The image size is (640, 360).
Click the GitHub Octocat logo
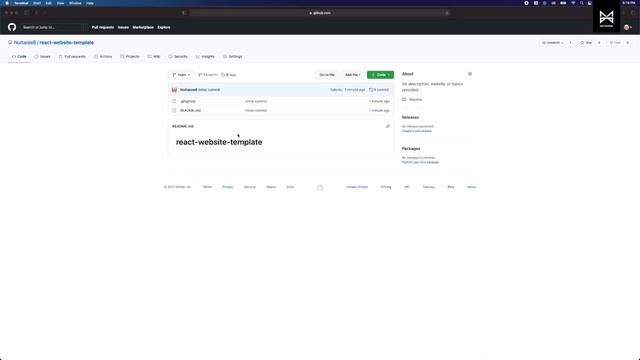[x=12, y=27]
